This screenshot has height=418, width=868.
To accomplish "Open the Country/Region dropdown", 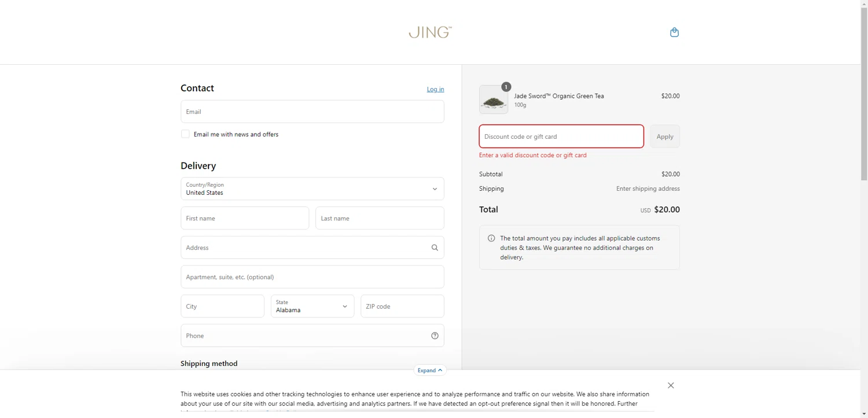I will [x=312, y=188].
